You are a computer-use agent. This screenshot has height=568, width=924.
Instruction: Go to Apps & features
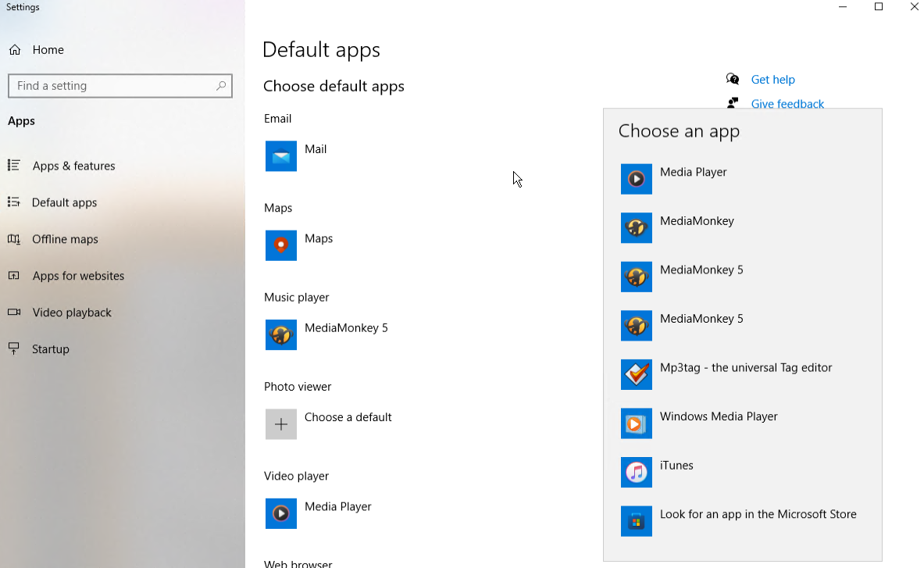tap(73, 166)
